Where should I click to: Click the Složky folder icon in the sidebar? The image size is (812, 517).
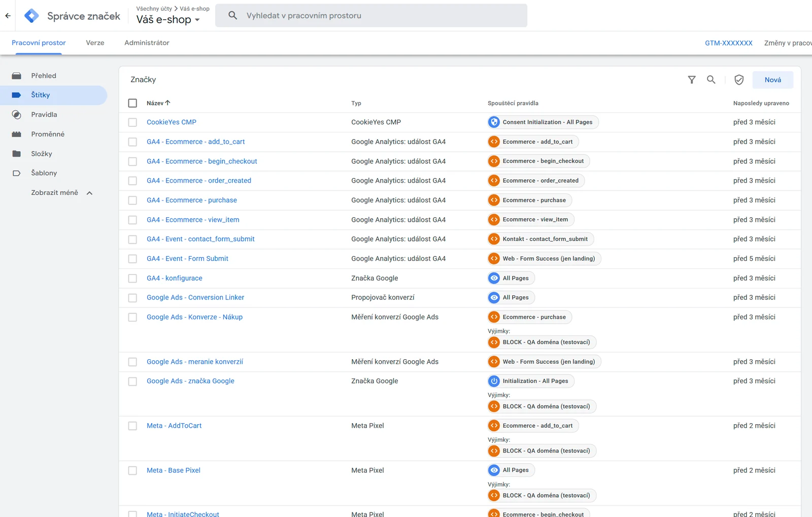(16, 154)
